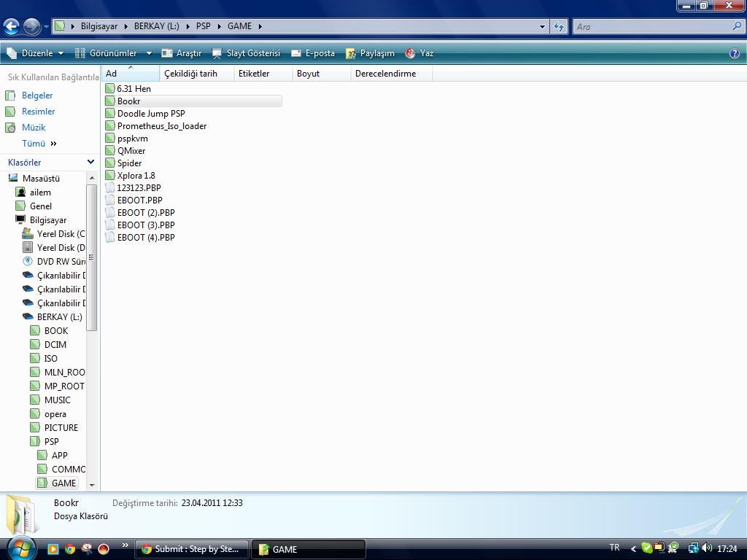Start Slayt Gösterisi slideshow from toolbar
This screenshot has width=747, height=560.
click(x=246, y=53)
